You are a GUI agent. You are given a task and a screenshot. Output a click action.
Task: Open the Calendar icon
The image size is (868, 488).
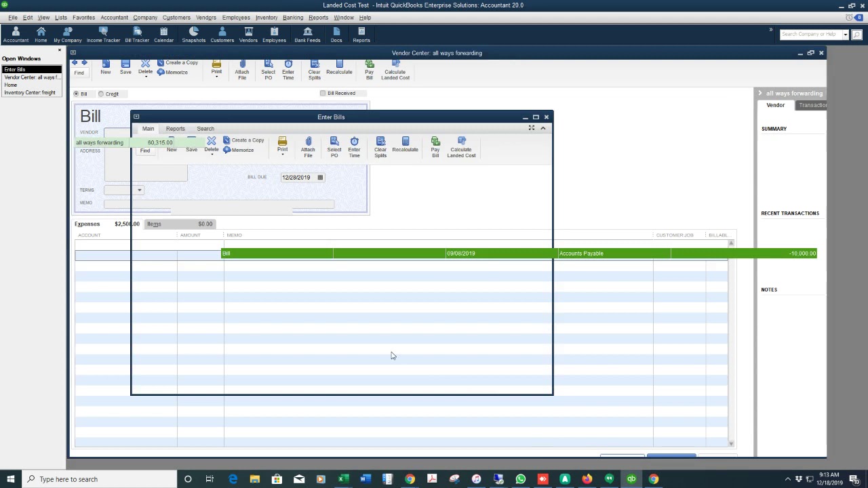point(163,35)
